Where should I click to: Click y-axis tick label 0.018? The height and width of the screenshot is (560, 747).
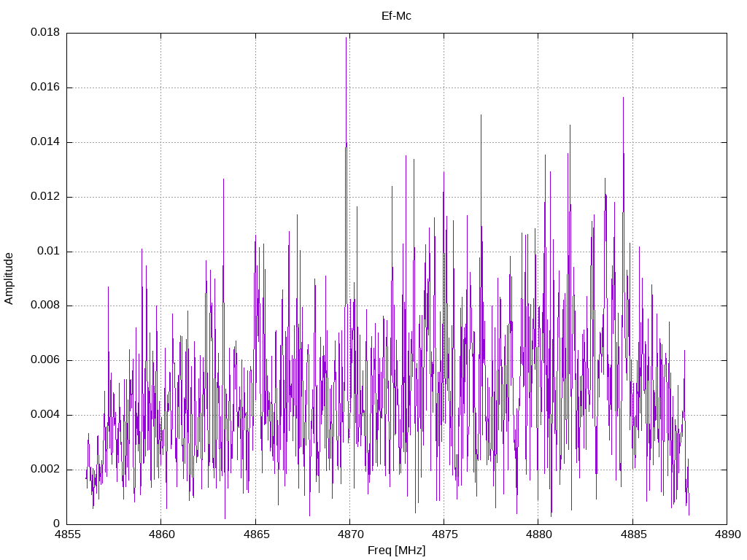tap(45, 32)
